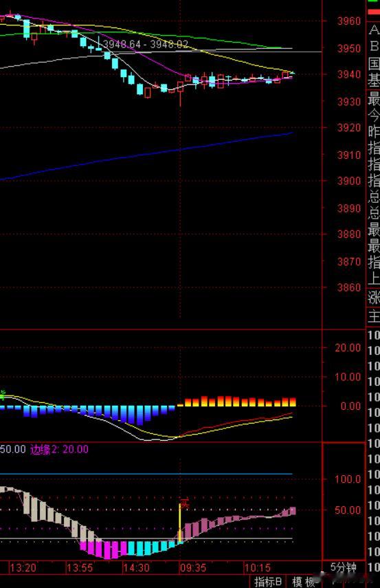Viewport: 380px width, 588px height.
Task: Open the 指标B tab
Action: coord(268,582)
